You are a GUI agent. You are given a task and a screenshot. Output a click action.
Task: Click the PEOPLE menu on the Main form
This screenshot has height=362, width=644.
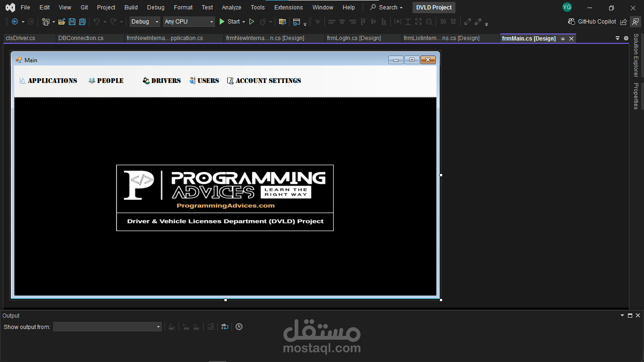(x=106, y=81)
